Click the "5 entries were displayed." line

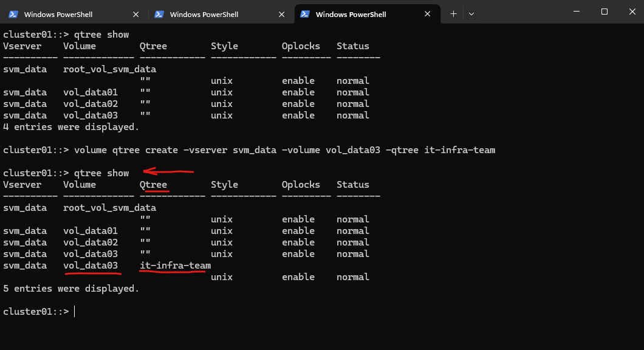point(71,289)
